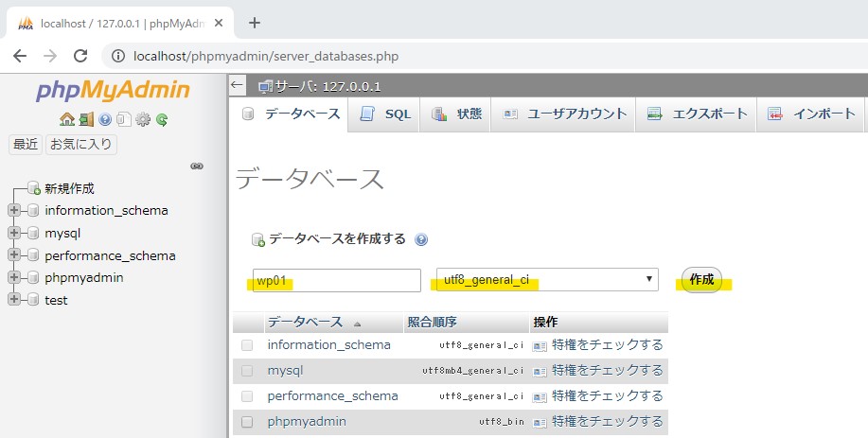868x438 pixels.
Task: View site info icon in address bar
Action: pos(118,56)
